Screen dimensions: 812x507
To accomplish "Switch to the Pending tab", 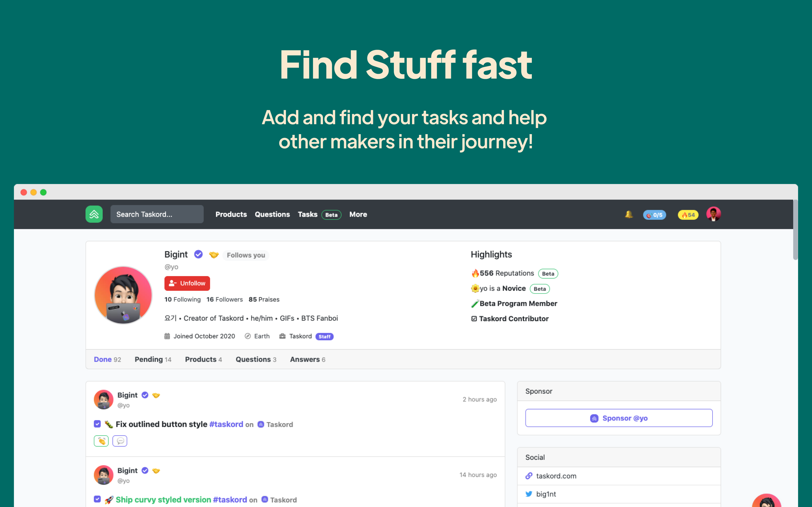I will 153,359.
